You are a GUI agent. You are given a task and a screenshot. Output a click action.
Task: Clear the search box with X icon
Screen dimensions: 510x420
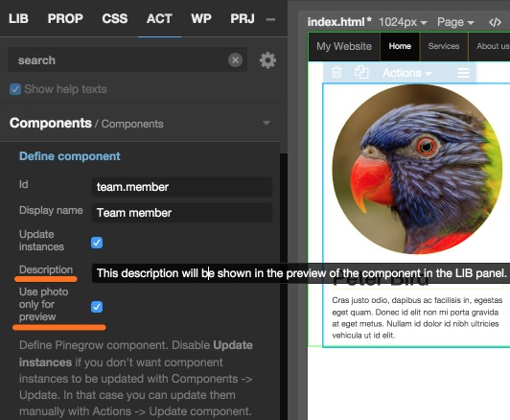tap(235, 60)
